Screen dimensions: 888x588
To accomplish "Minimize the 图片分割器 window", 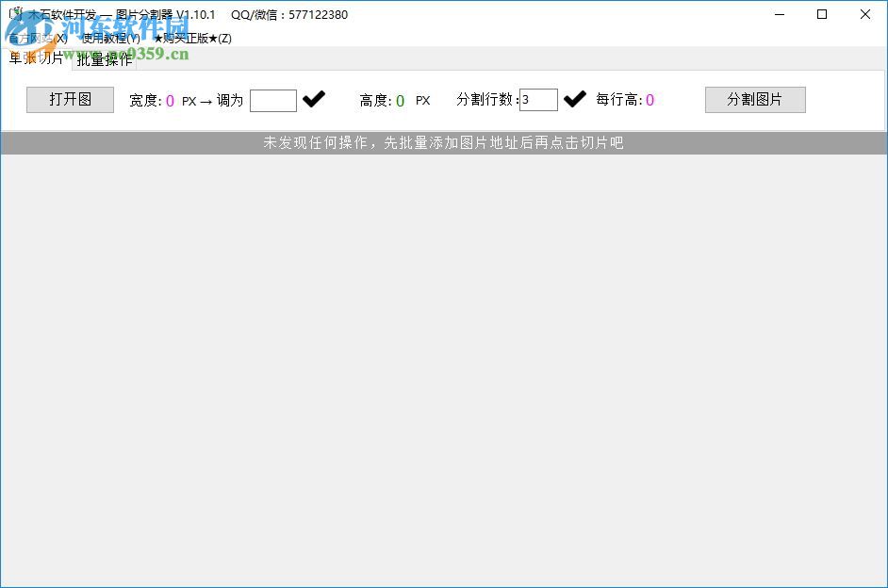I will pyautogui.click(x=779, y=14).
